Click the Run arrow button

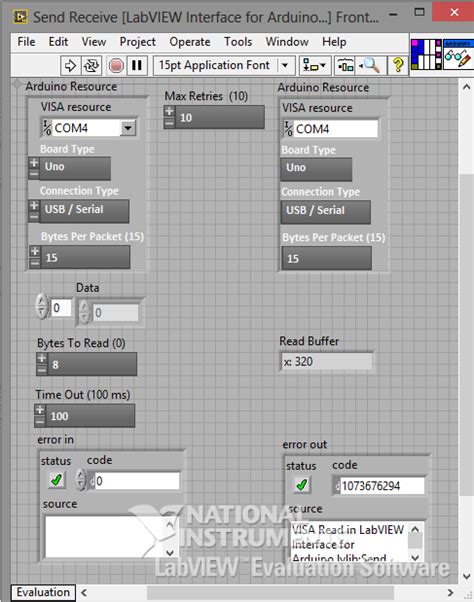click(x=70, y=66)
